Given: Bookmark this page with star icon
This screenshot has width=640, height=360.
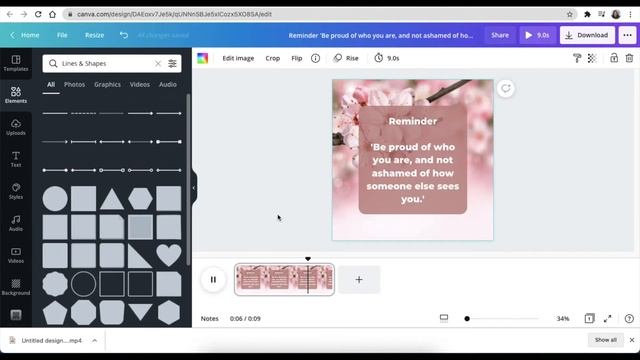Looking at the screenshot, I should click(570, 14).
